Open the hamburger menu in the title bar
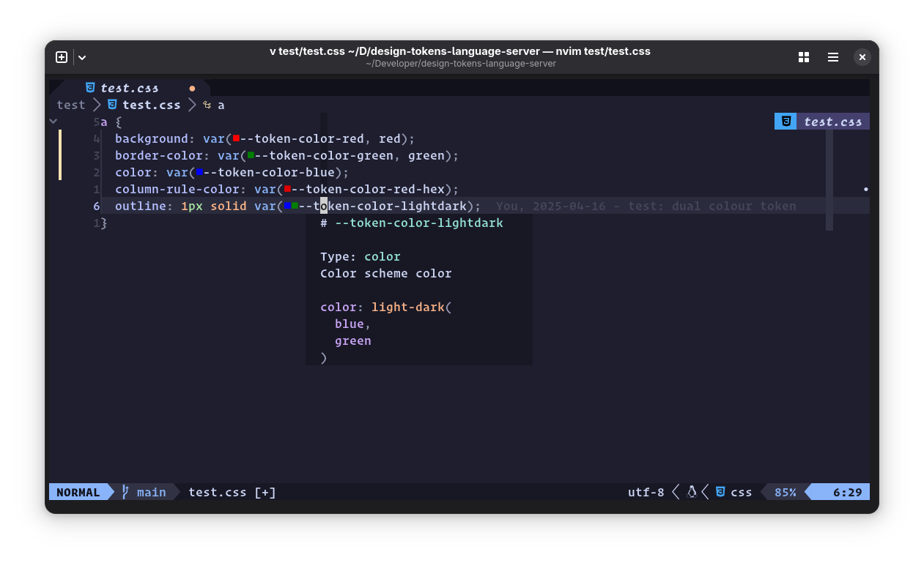The height and width of the screenshot is (563, 924). [x=832, y=57]
